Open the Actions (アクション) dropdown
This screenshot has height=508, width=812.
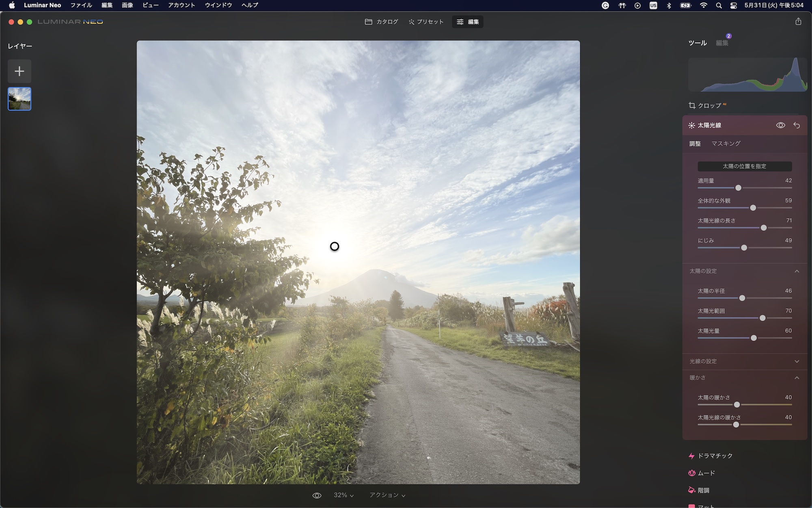pyautogui.click(x=387, y=495)
